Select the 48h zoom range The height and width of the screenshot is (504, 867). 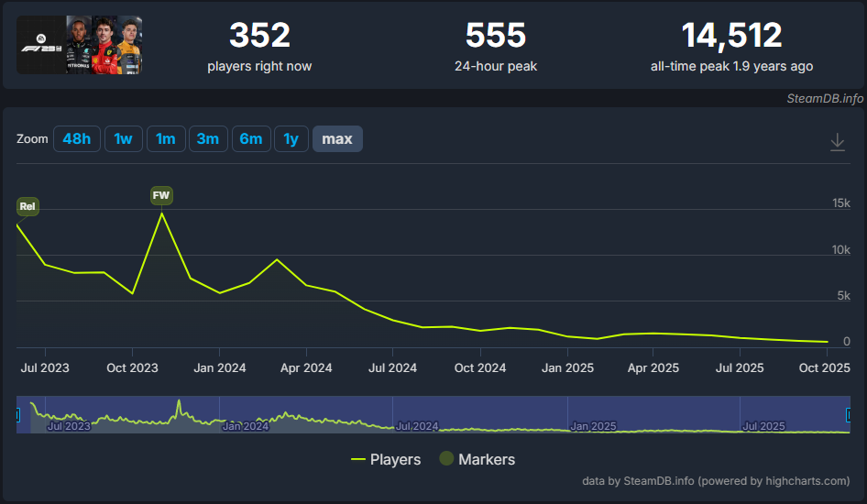[77, 138]
